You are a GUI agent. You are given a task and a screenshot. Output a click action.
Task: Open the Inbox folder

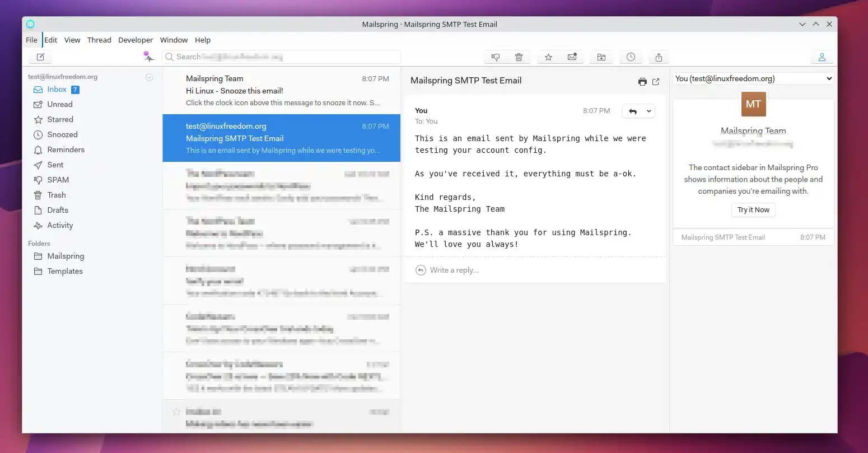pos(57,90)
